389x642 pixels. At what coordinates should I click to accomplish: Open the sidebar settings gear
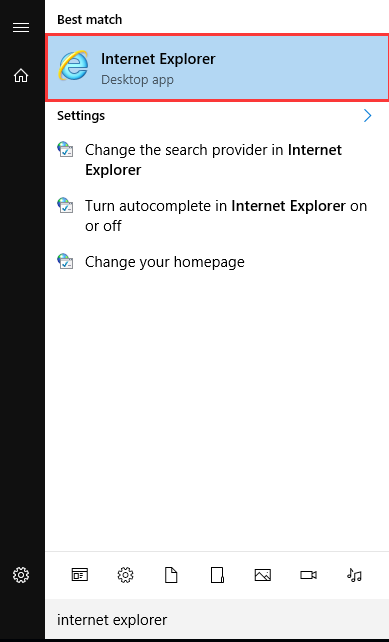coord(21,575)
